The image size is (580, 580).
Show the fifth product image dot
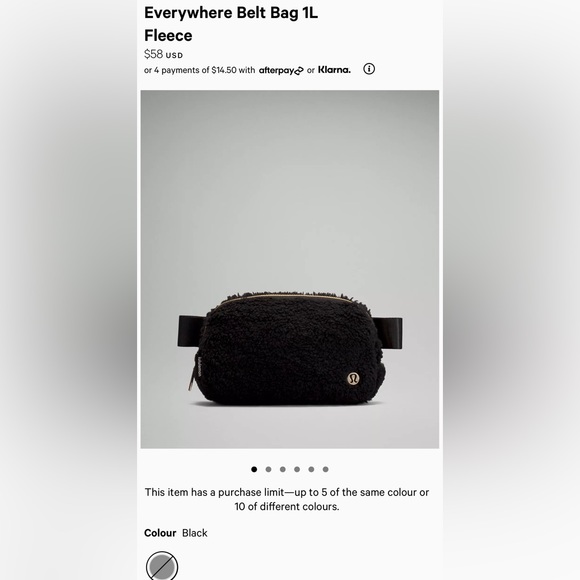tap(311, 469)
